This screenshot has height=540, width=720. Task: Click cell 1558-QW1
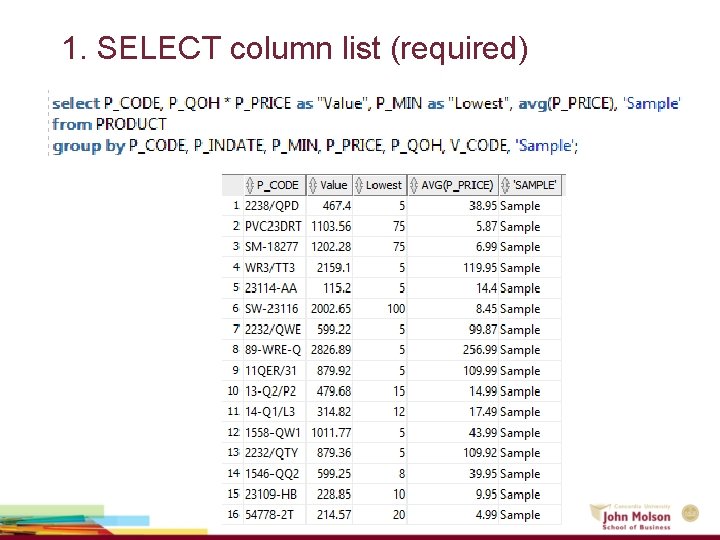tap(273, 433)
